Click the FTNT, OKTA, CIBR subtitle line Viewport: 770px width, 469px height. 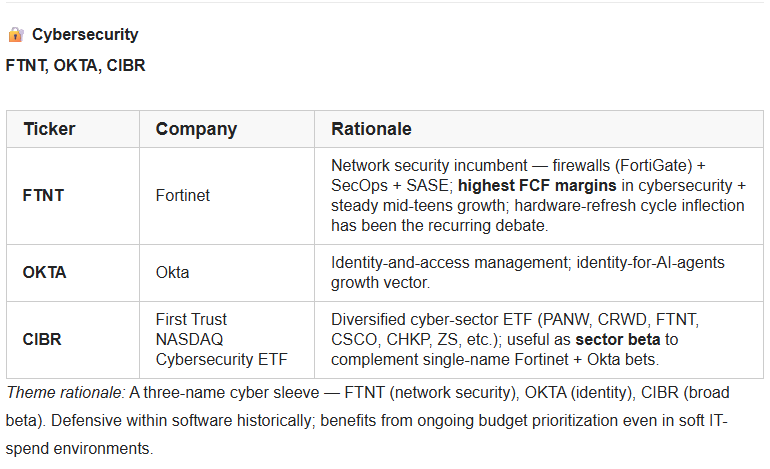[76, 65]
